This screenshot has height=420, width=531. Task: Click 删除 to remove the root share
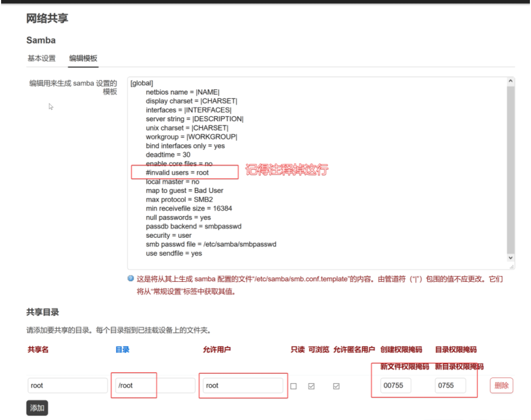coord(502,385)
